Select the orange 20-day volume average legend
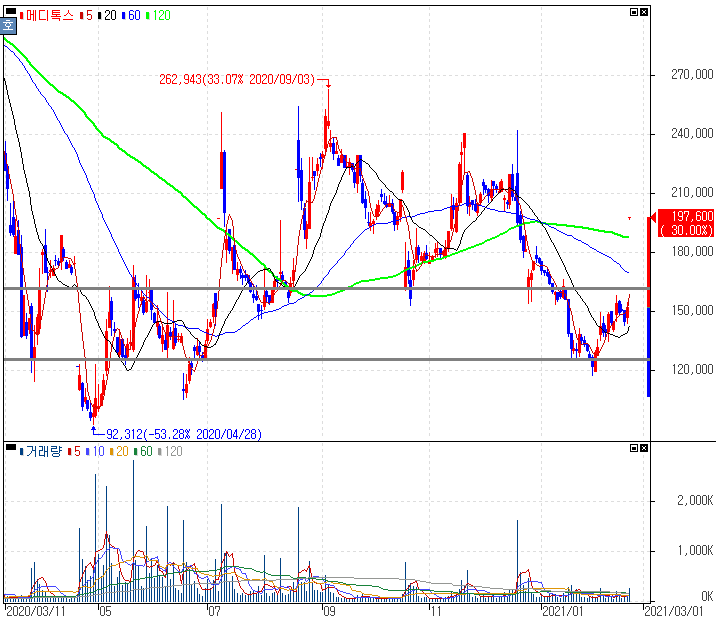716x620 pixels. (x=120, y=452)
